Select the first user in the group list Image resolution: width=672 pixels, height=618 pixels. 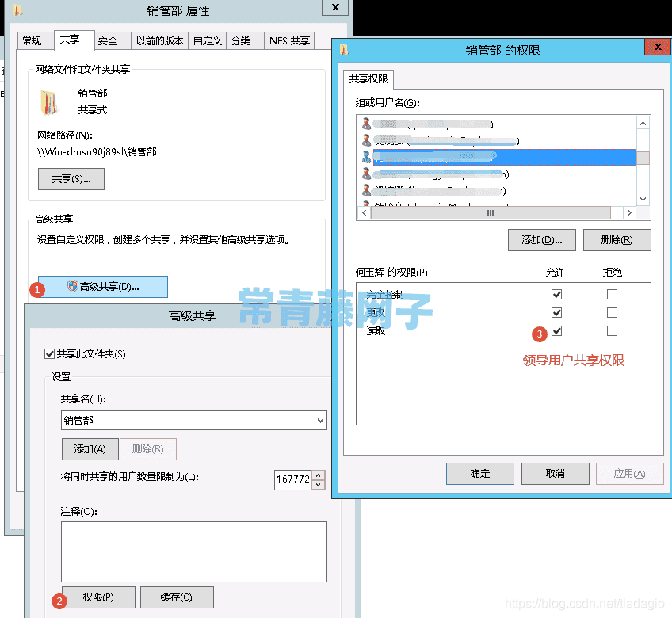tap(497, 124)
